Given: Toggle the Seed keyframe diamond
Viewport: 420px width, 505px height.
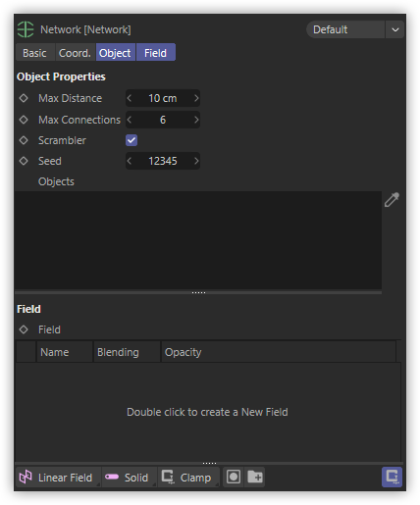Looking at the screenshot, I should 24,161.
